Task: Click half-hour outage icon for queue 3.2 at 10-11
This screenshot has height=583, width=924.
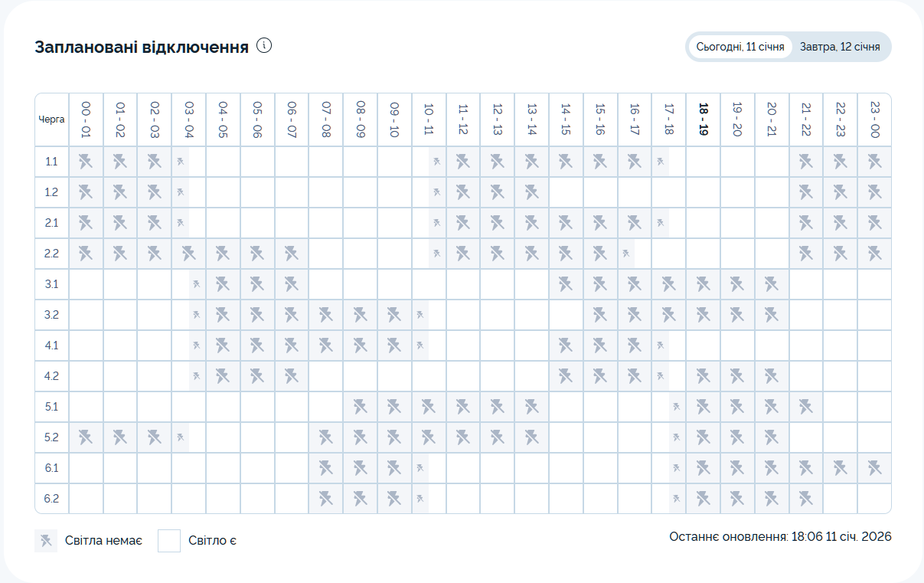Action: (420, 315)
